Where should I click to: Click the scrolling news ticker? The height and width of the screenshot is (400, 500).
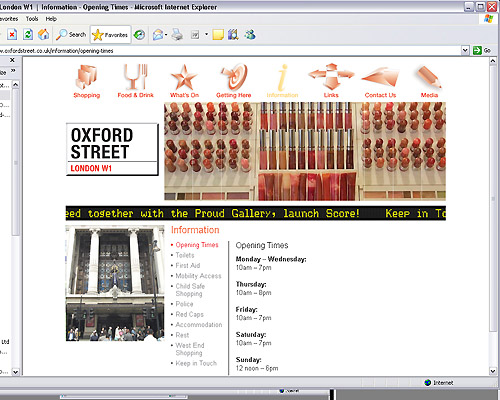click(256, 213)
